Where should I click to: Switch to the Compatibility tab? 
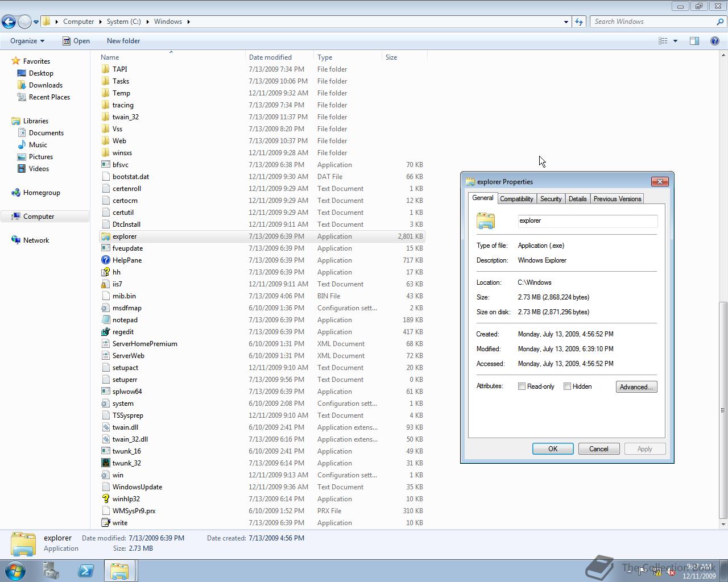point(516,199)
